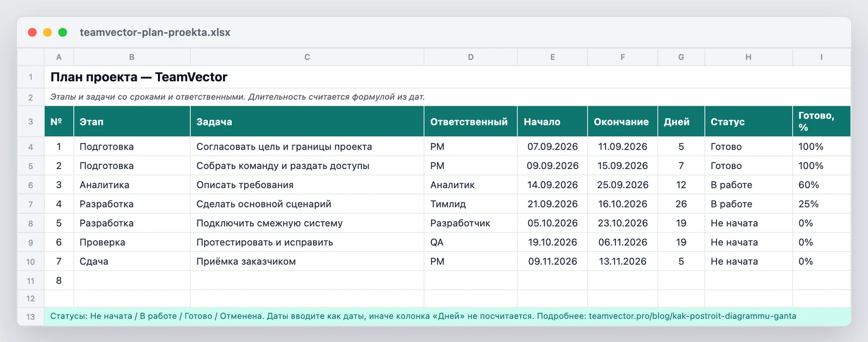This screenshot has height=342, width=868.
Task: Click status "Не начата" for Приёмка заказчиком
Action: tap(749, 261)
